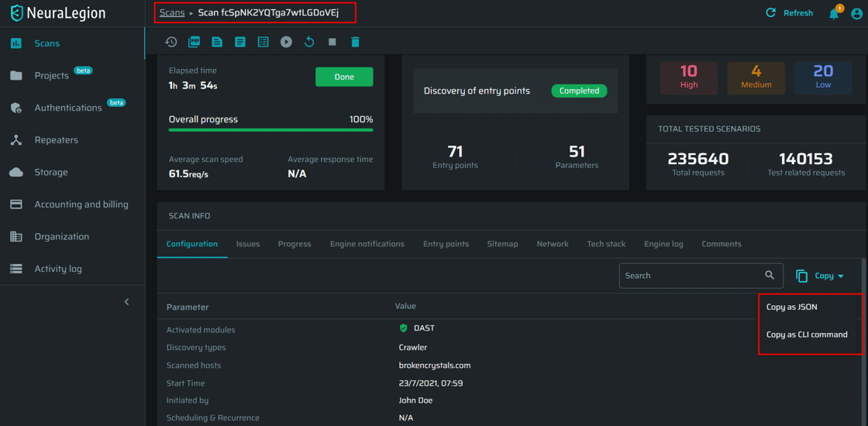Click the checklist-style list icon in toolbar

coord(263,42)
